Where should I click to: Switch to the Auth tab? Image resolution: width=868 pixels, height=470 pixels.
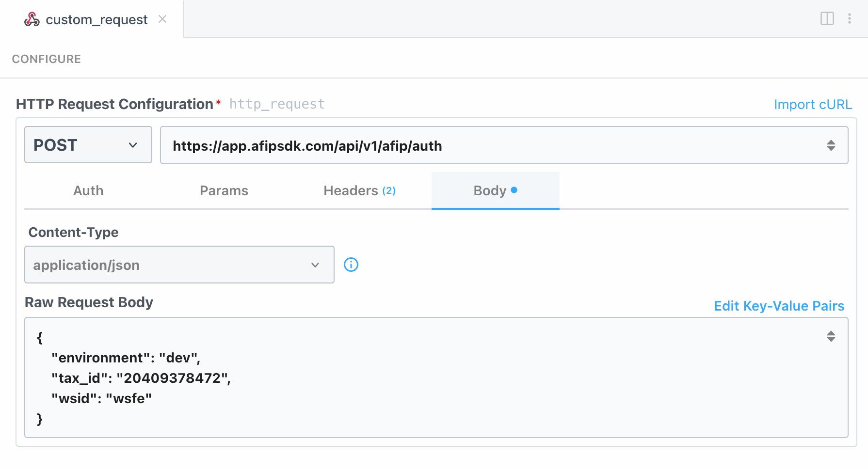point(88,191)
